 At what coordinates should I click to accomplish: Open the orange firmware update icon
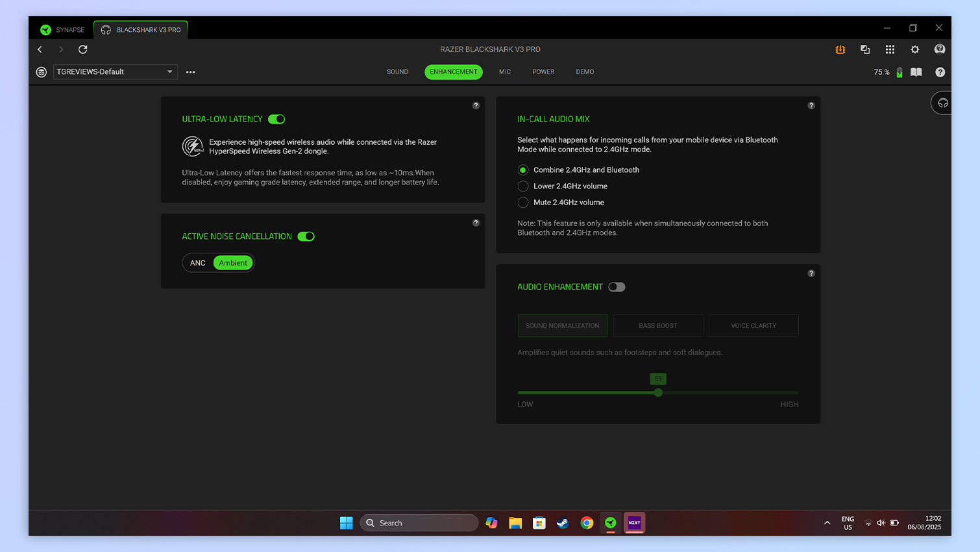[840, 49]
